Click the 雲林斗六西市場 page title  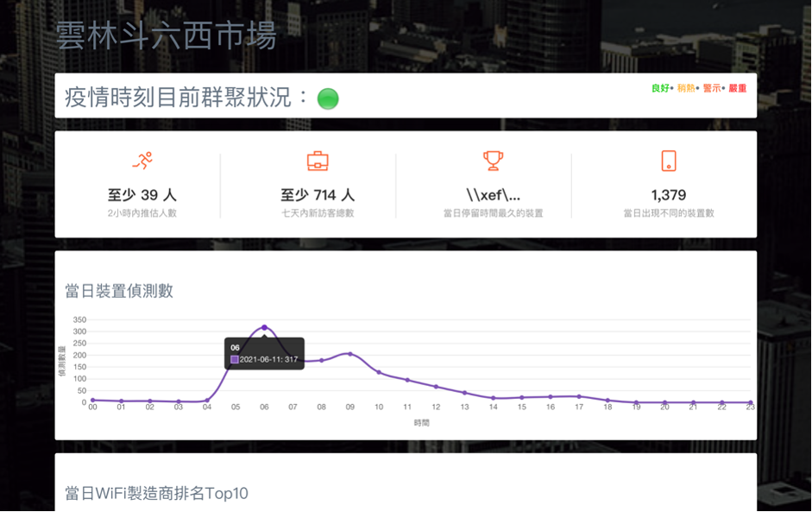tap(167, 35)
